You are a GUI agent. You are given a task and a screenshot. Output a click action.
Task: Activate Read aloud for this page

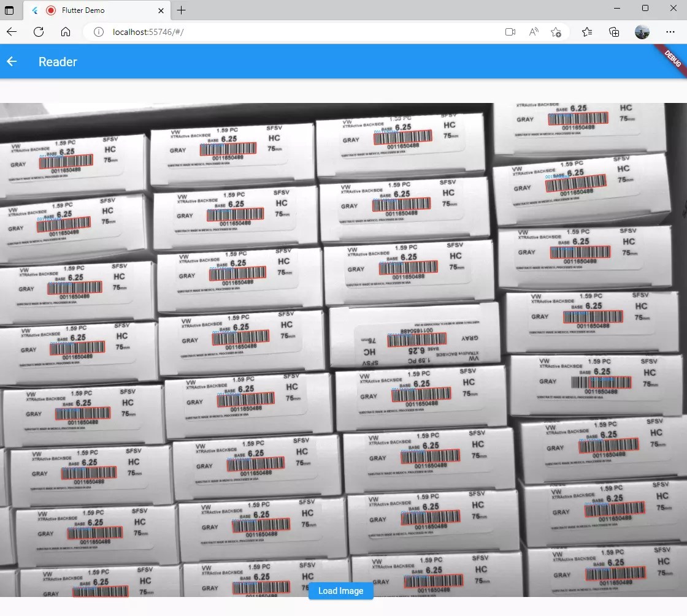click(x=533, y=32)
